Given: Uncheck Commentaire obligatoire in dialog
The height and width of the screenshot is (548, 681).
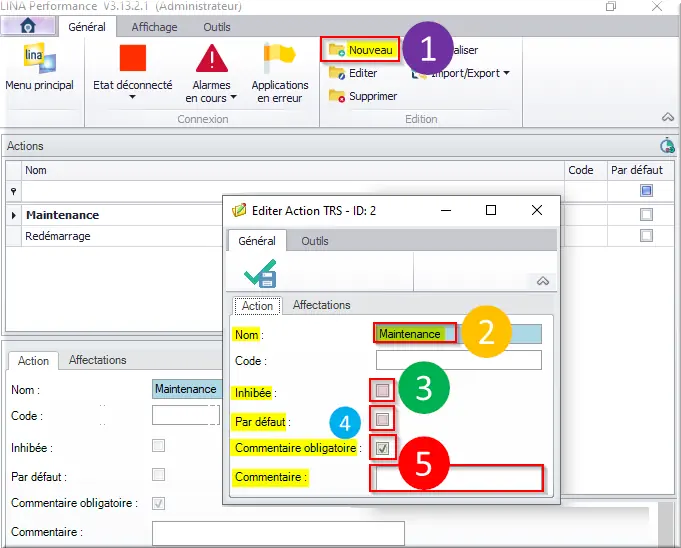Looking at the screenshot, I should pyautogui.click(x=383, y=448).
